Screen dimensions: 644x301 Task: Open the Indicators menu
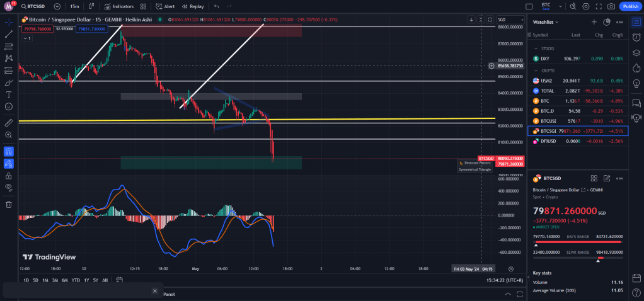pyautogui.click(x=118, y=6)
